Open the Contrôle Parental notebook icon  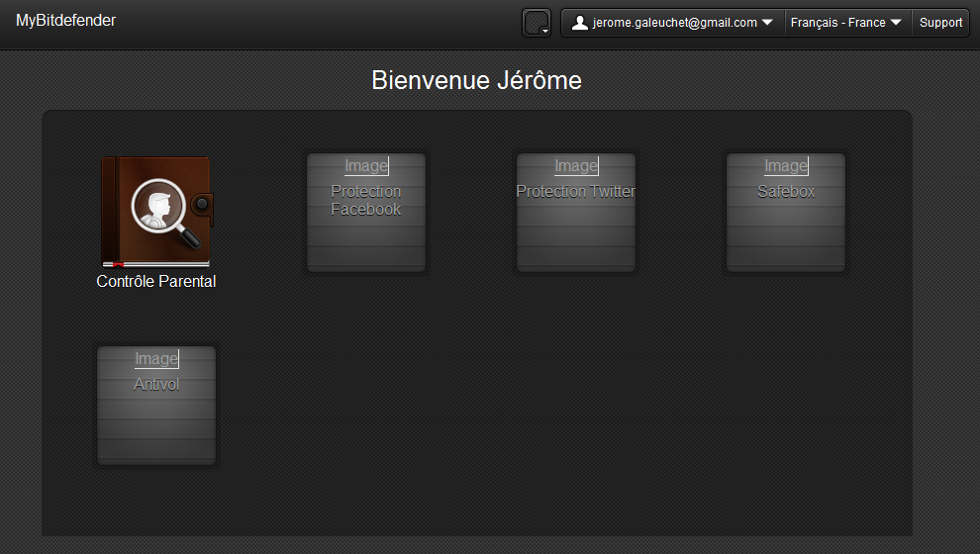[x=156, y=212]
